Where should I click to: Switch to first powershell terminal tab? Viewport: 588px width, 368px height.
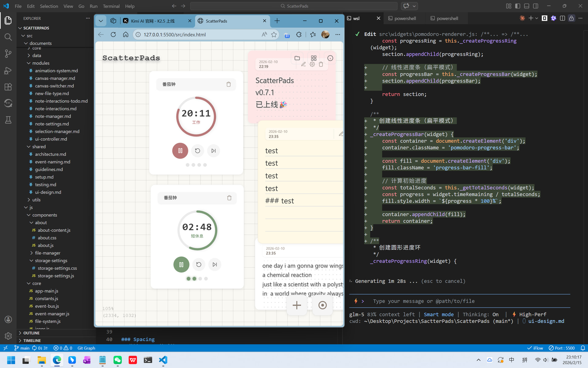point(405,18)
